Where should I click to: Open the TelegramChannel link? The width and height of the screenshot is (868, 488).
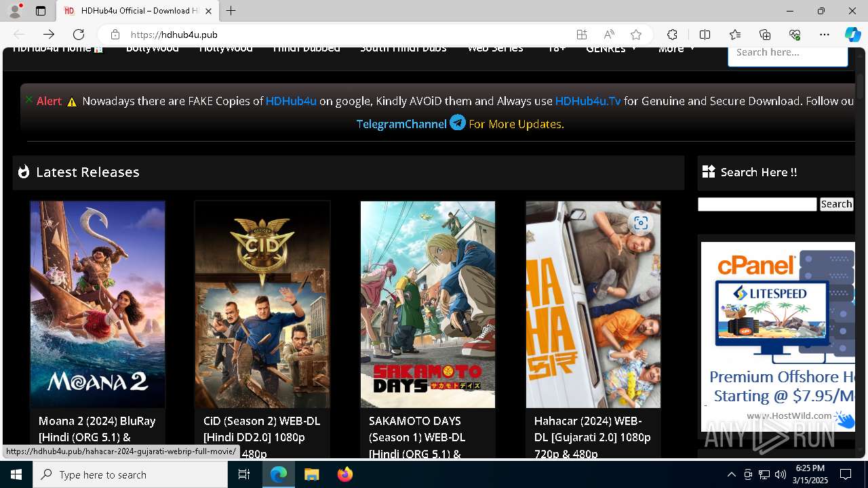(x=401, y=124)
